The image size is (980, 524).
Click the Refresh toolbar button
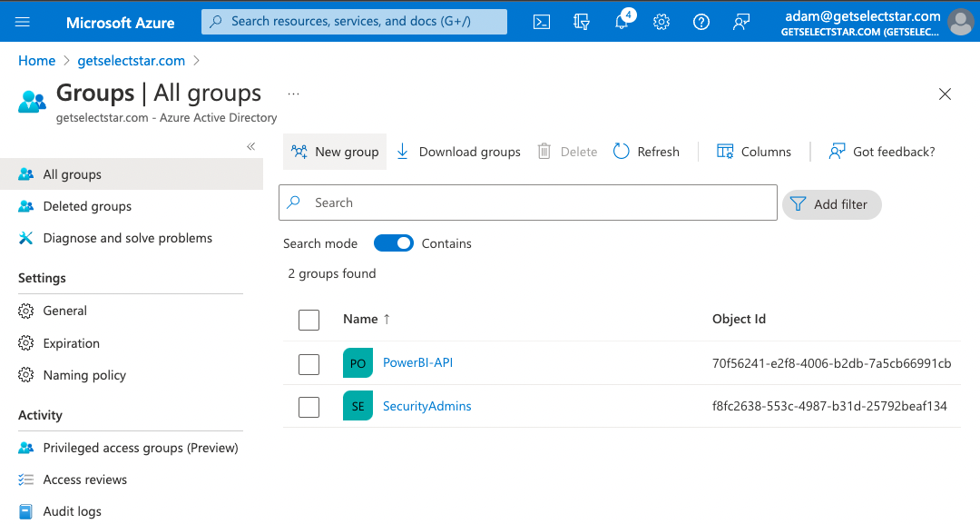pos(646,152)
